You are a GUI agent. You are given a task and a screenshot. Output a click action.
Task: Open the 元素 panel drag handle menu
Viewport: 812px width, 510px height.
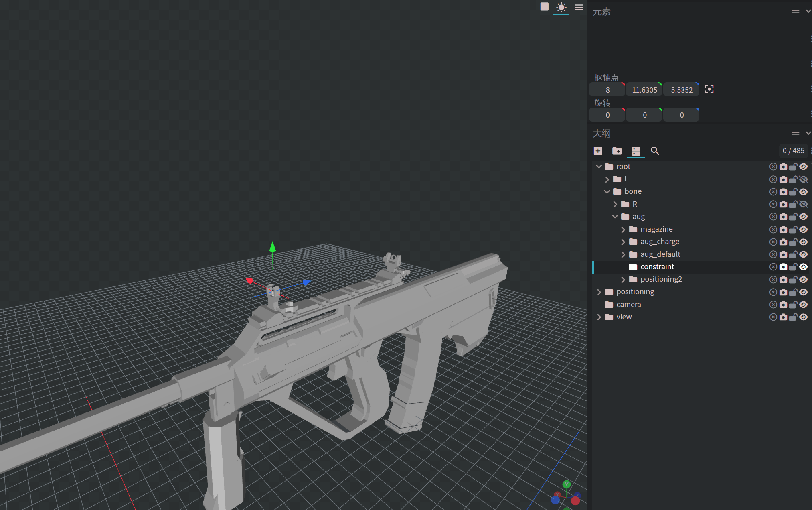click(795, 11)
